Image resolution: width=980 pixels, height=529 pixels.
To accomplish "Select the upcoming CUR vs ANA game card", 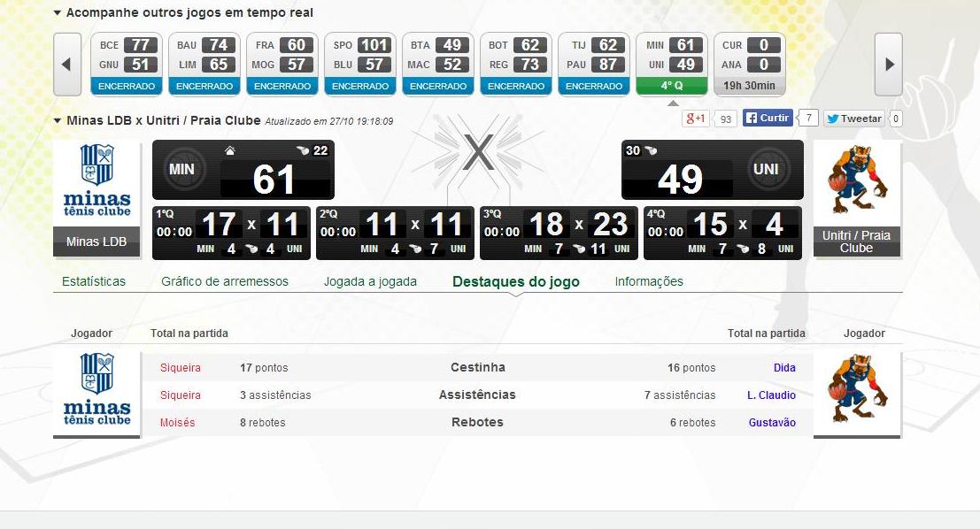I will (x=749, y=64).
